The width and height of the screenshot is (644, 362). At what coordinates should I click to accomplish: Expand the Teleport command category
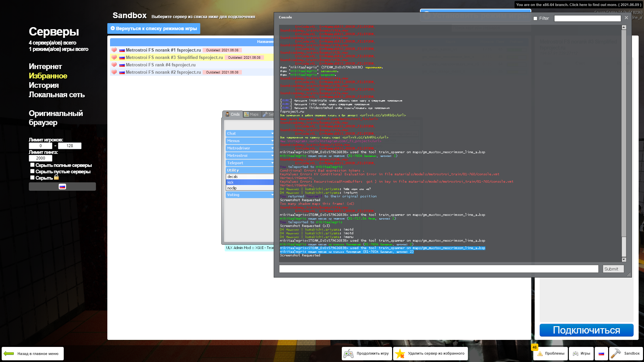[x=250, y=163]
